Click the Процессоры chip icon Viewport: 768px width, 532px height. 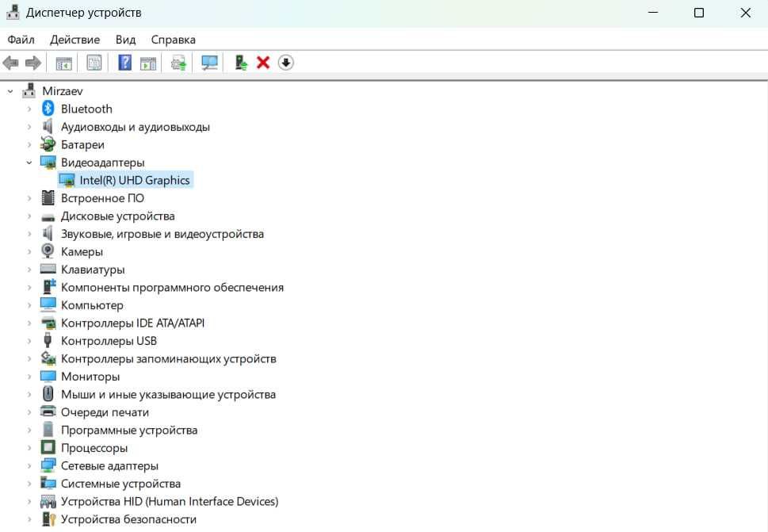pos(48,447)
